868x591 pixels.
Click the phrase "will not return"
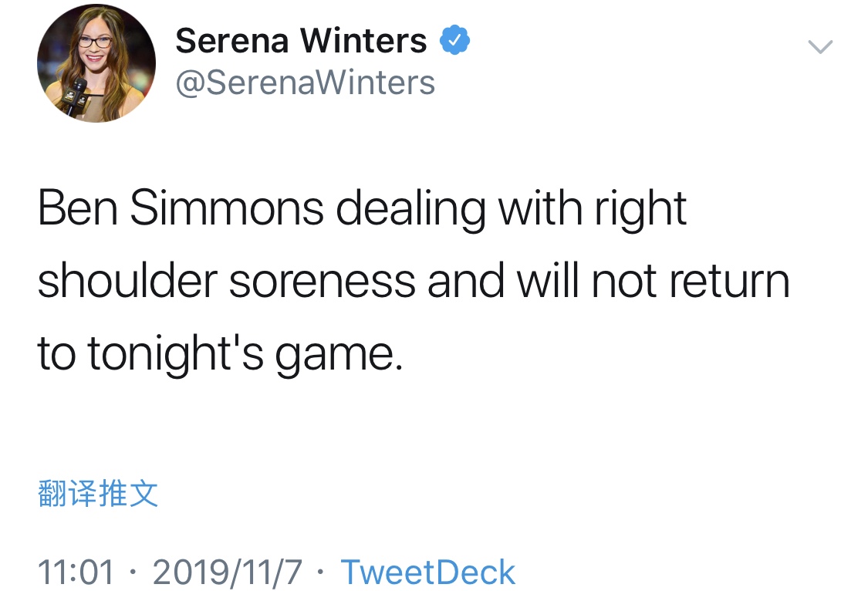(653, 281)
